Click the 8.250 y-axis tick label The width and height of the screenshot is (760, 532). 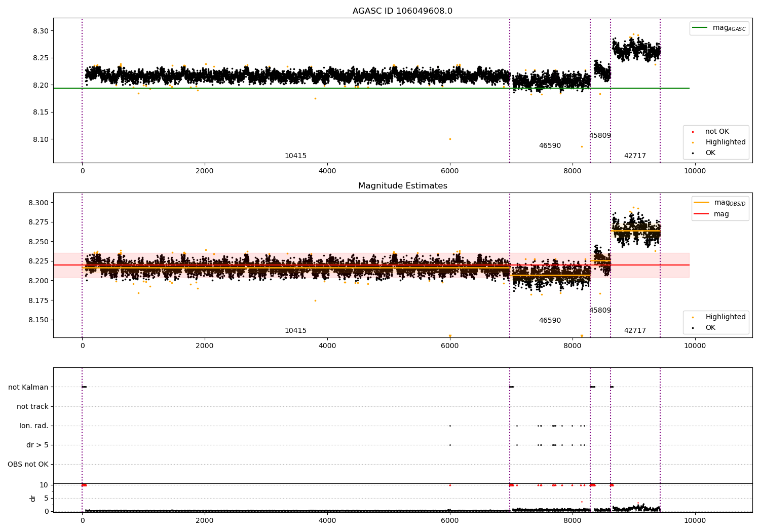[x=39, y=242]
